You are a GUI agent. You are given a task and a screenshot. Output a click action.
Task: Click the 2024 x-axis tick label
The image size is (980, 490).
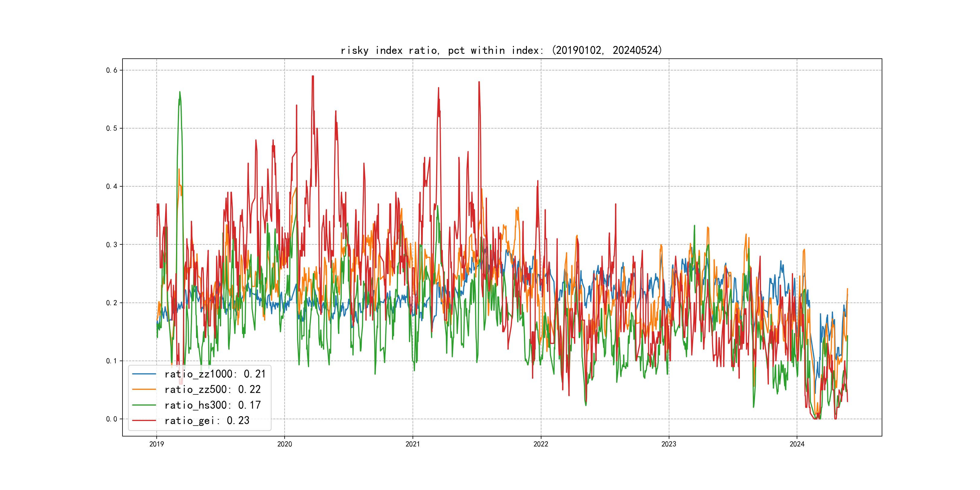coord(797,444)
